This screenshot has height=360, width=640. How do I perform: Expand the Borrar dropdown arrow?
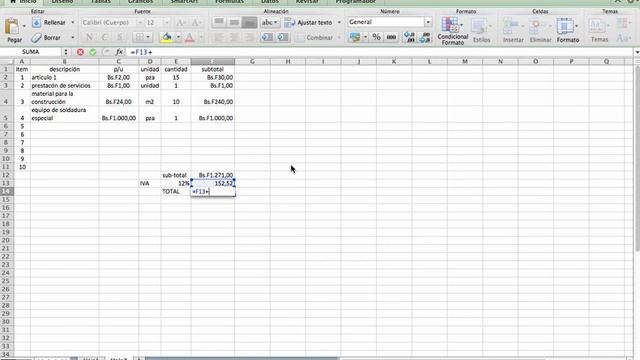[73, 38]
